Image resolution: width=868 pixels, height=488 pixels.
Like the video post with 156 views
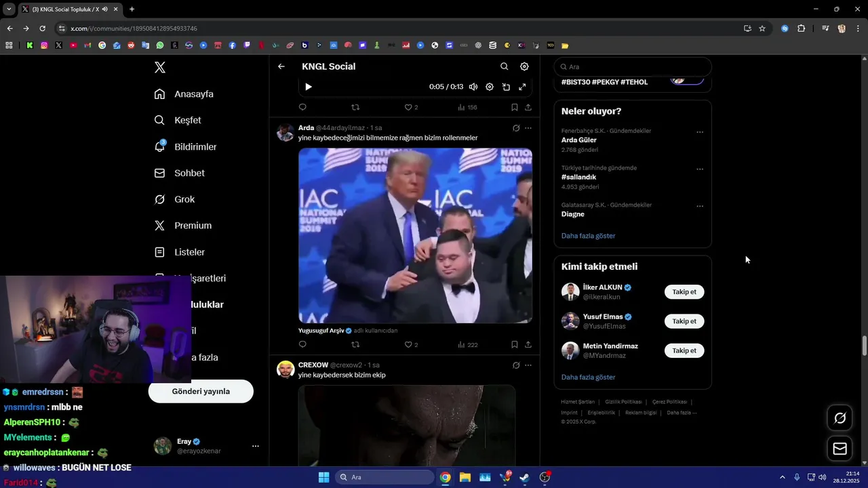411,107
